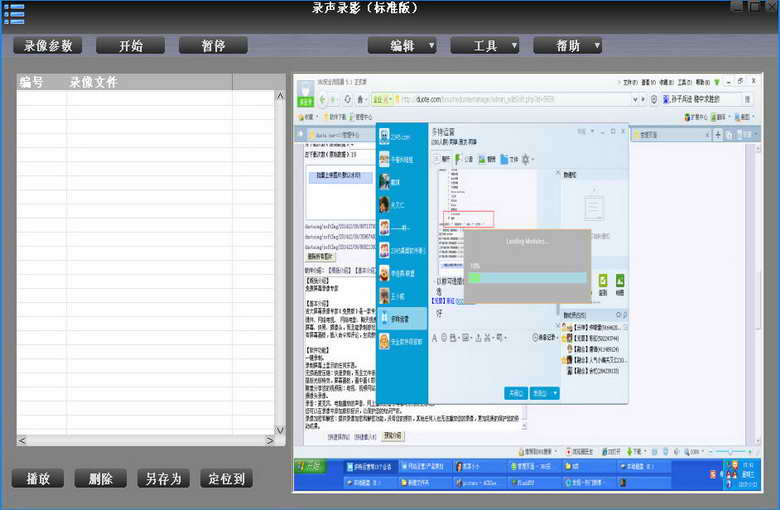Expand the 编辑 dropdown menu
This screenshot has width=780, height=510.
(x=402, y=46)
